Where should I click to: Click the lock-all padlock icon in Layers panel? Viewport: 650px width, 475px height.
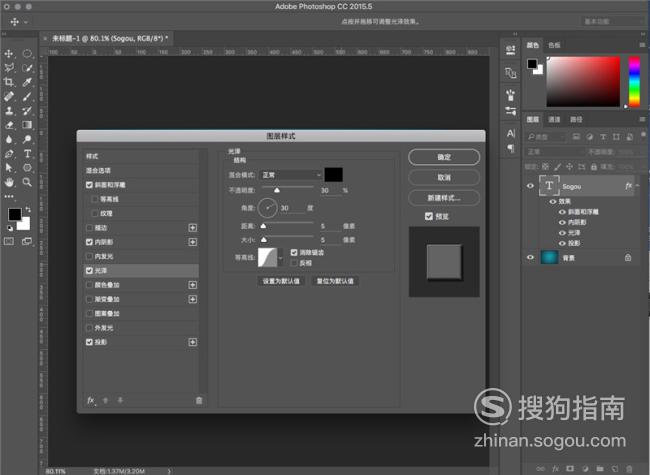pyautogui.click(x=594, y=167)
